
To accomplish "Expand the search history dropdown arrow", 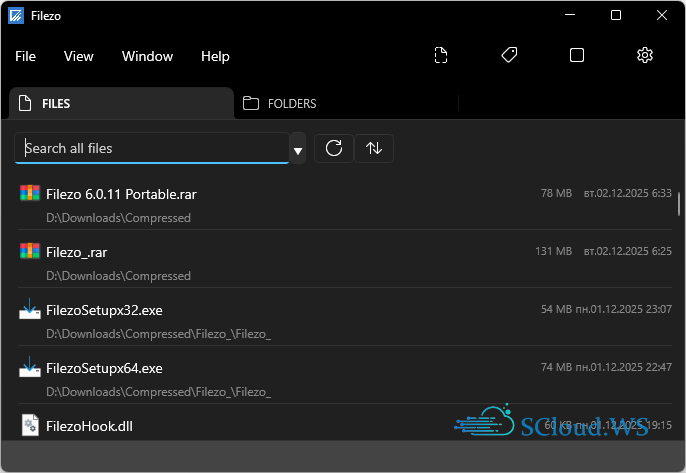I will coord(298,151).
